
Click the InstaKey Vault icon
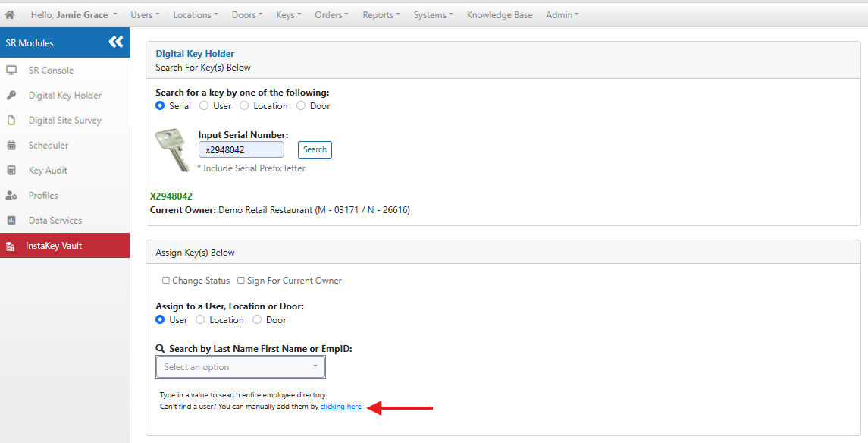pos(11,247)
